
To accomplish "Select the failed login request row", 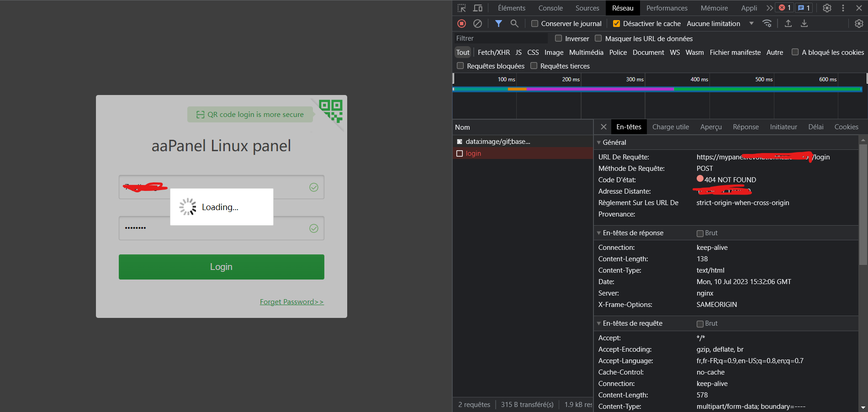I will coord(523,153).
